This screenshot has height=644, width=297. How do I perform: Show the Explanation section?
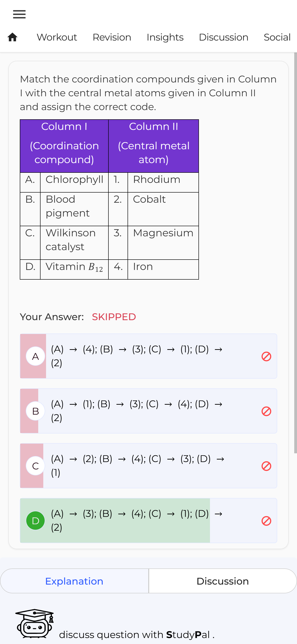tap(74, 581)
